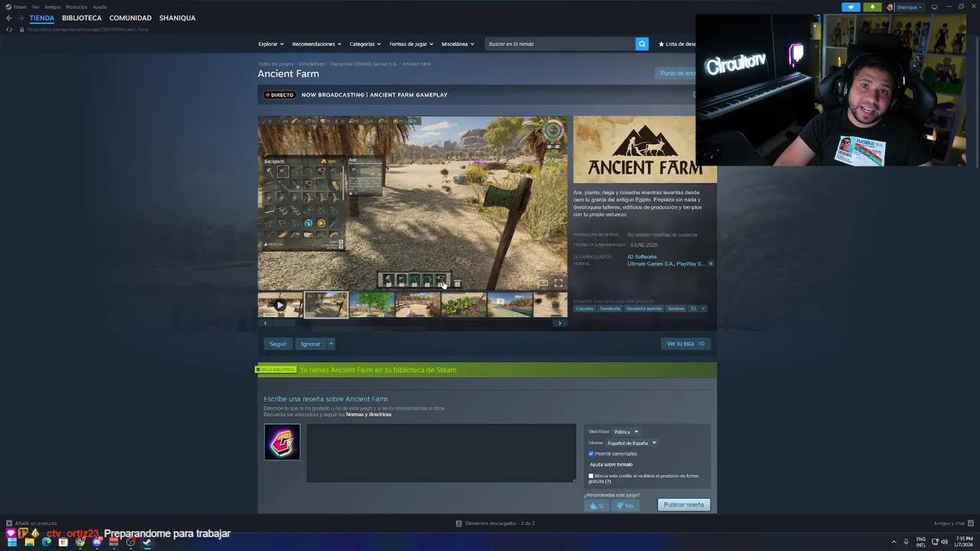Open Big Picture mode monitor icon
The height and width of the screenshot is (551, 980).
point(934,7)
